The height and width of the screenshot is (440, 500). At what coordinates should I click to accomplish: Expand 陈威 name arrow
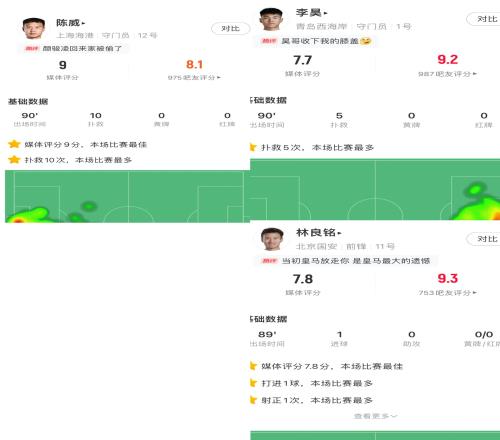pyautogui.click(x=83, y=23)
